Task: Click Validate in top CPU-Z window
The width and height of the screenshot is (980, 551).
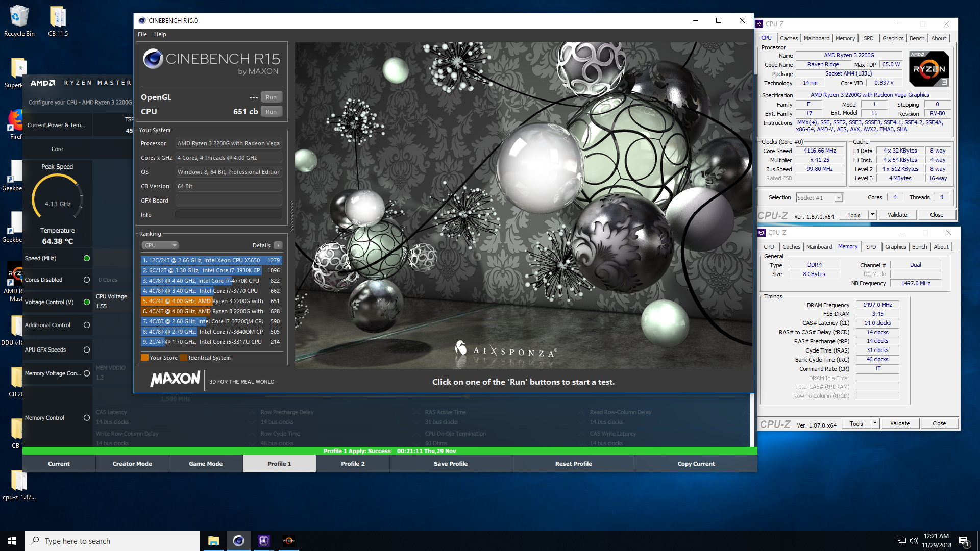Action: coord(897,215)
